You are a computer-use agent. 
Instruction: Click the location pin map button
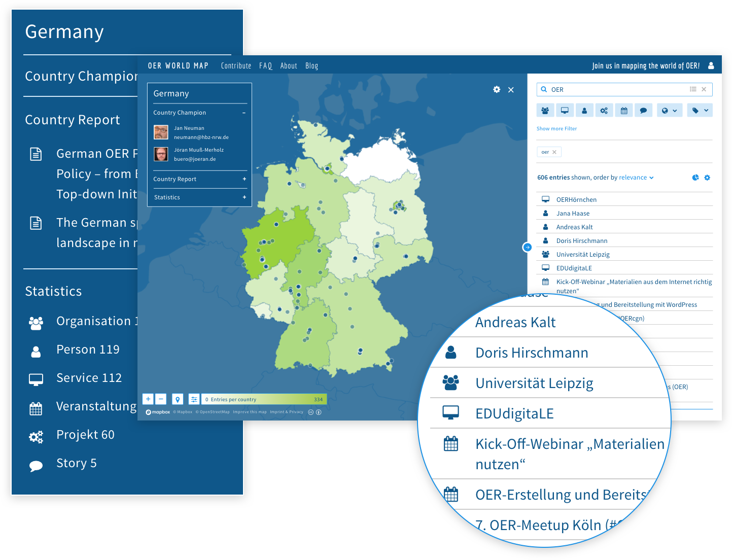178,399
